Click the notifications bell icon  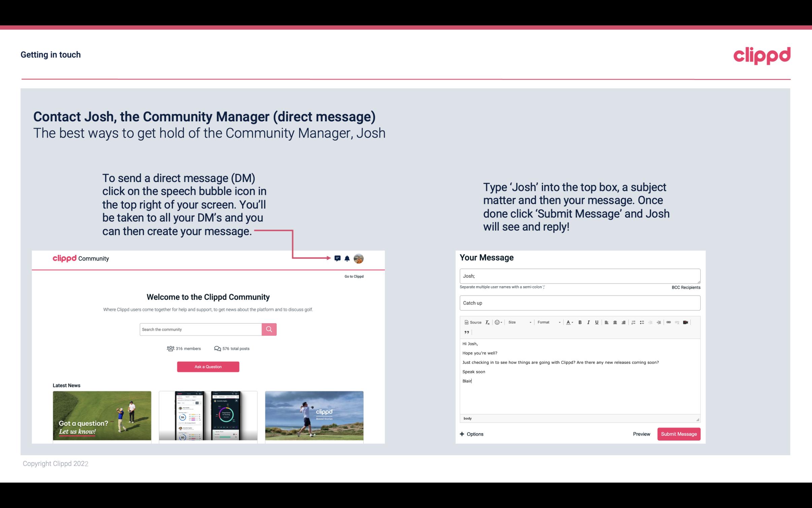348,258
